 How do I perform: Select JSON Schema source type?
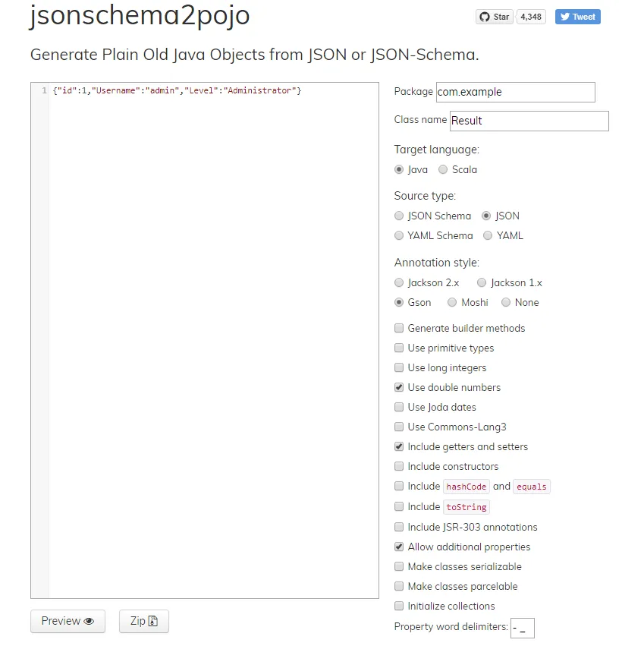(x=399, y=216)
